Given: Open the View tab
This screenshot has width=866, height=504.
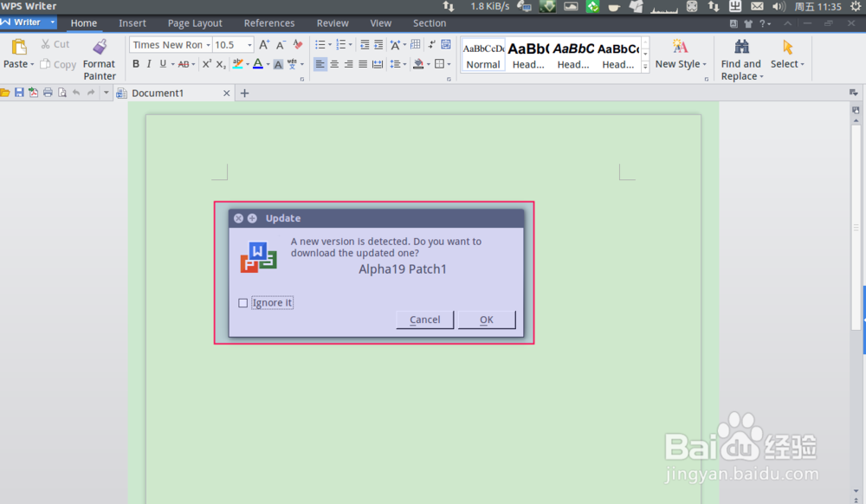Looking at the screenshot, I should tap(380, 23).
